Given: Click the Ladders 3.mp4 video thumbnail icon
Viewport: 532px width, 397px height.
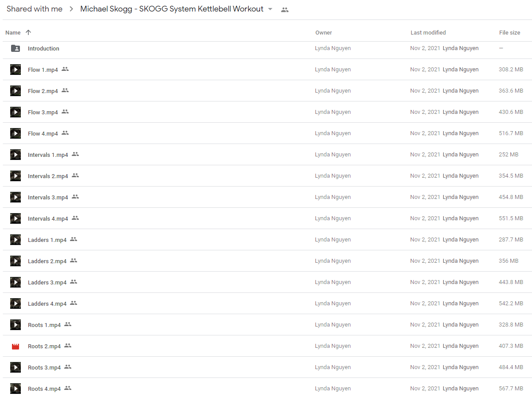Looking at the screenshot, I should click(x=16, y=282).
